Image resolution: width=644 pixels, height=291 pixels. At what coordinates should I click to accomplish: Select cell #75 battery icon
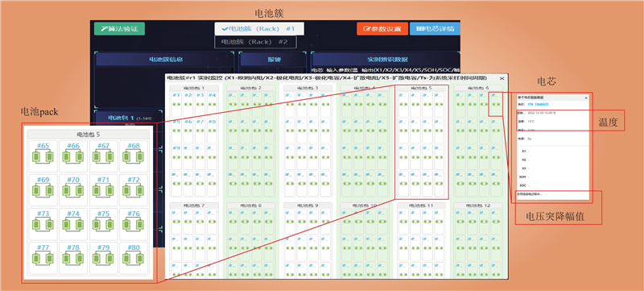[103, 224]
